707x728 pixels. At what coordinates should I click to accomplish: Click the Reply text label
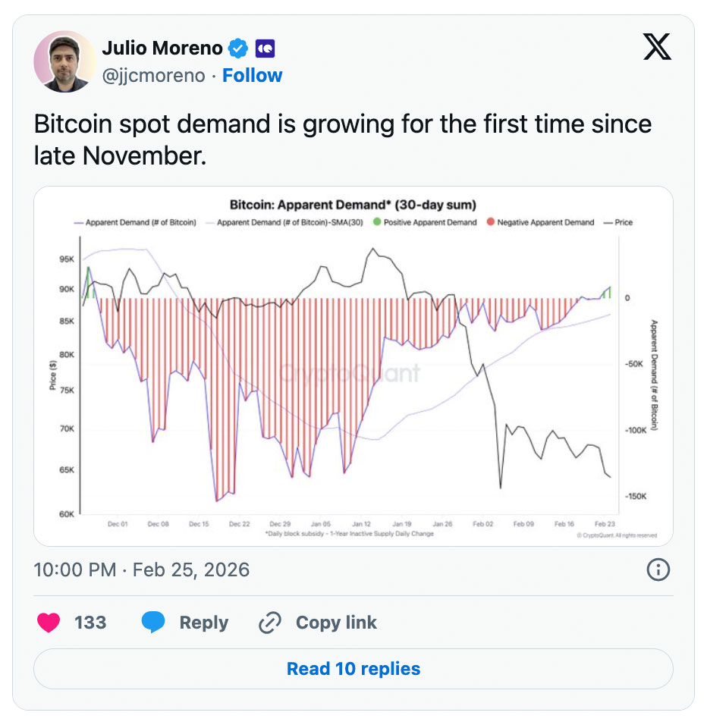click(x=203, y=623)
